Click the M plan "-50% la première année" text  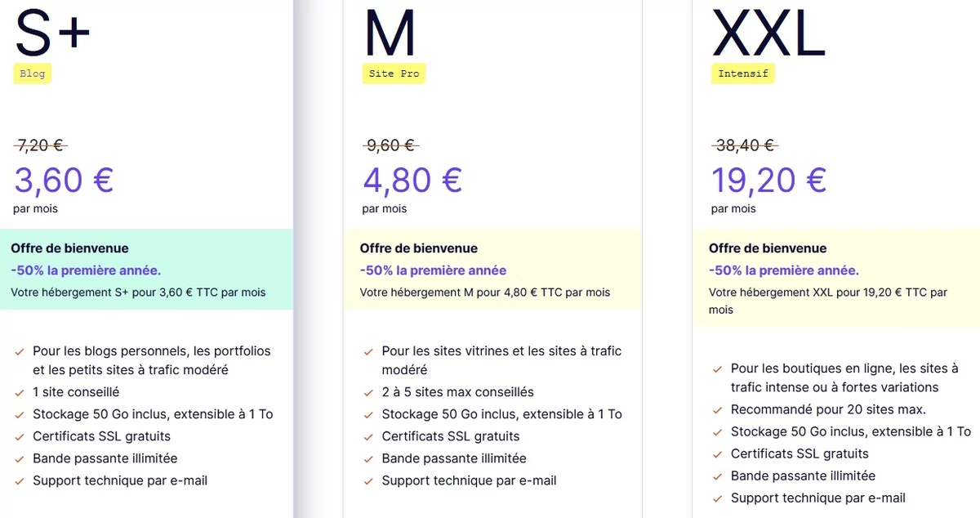[433, 270]
